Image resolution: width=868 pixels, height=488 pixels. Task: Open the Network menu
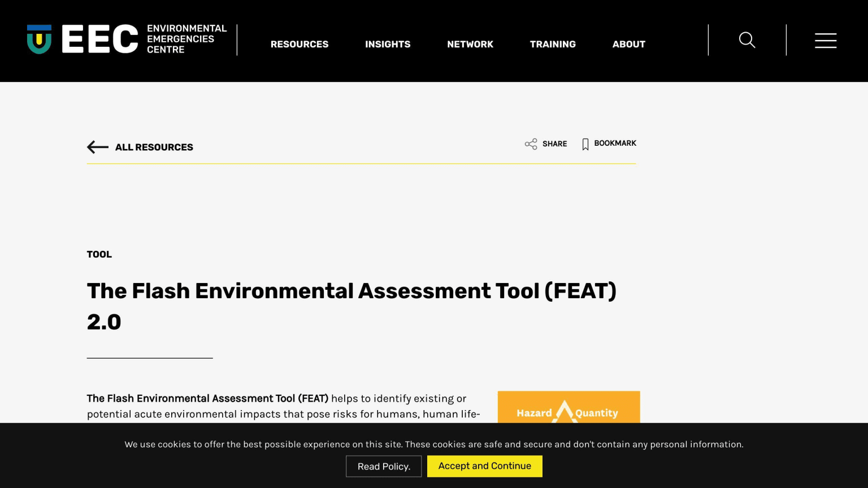[x=470, y=44]
